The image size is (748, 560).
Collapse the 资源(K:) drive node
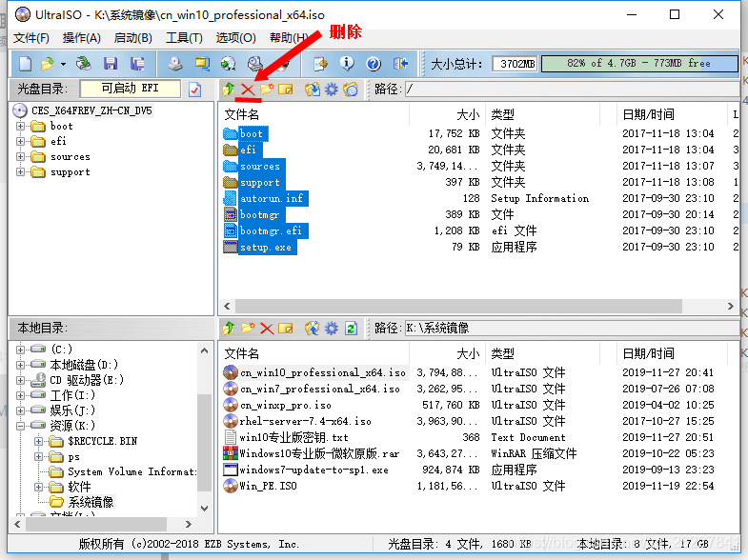click(21, 426)
